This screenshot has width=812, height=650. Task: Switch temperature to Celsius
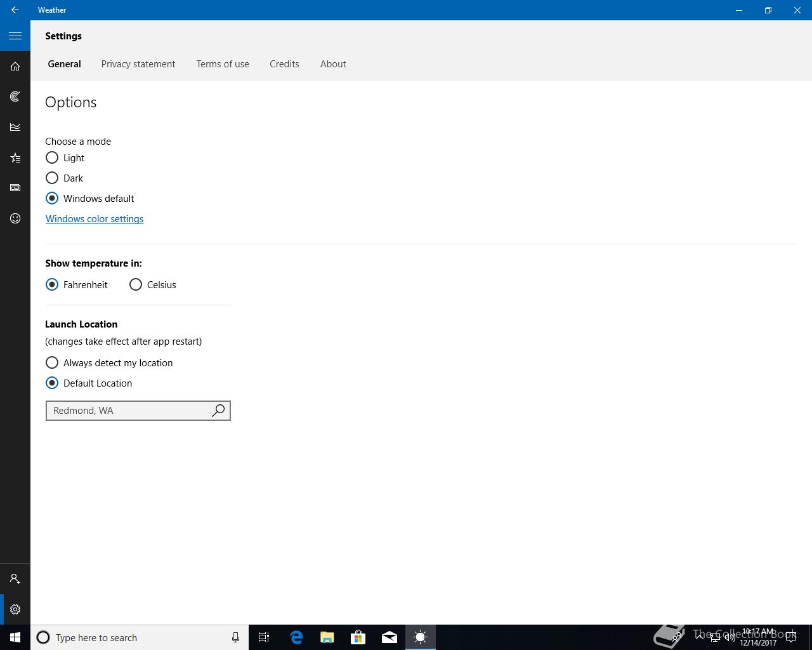click(136, 285)
